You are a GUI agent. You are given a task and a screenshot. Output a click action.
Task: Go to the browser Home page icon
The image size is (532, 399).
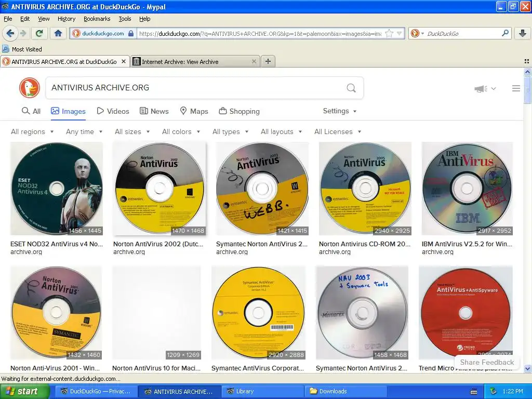tap(58, 33)
